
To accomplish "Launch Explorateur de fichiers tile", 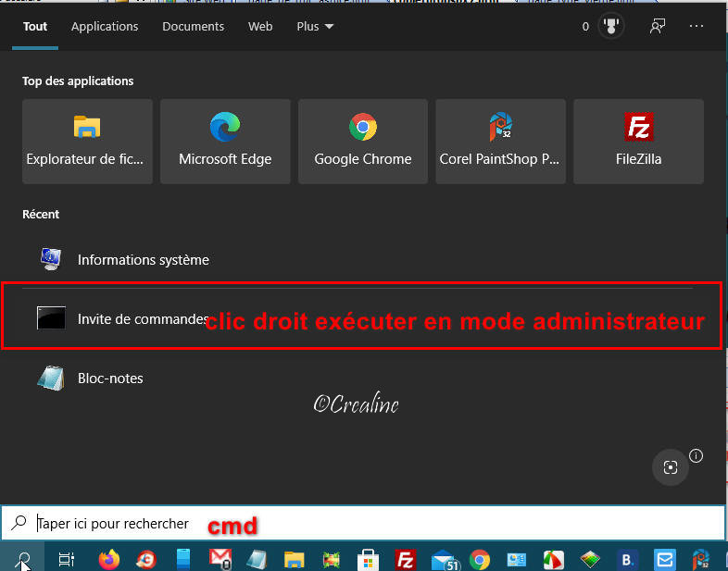I will [87, 141].
